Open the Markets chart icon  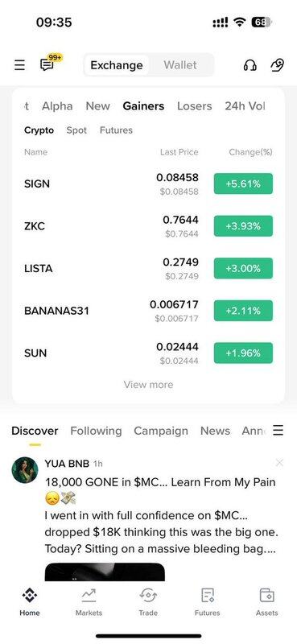click(x=89, y=595)
